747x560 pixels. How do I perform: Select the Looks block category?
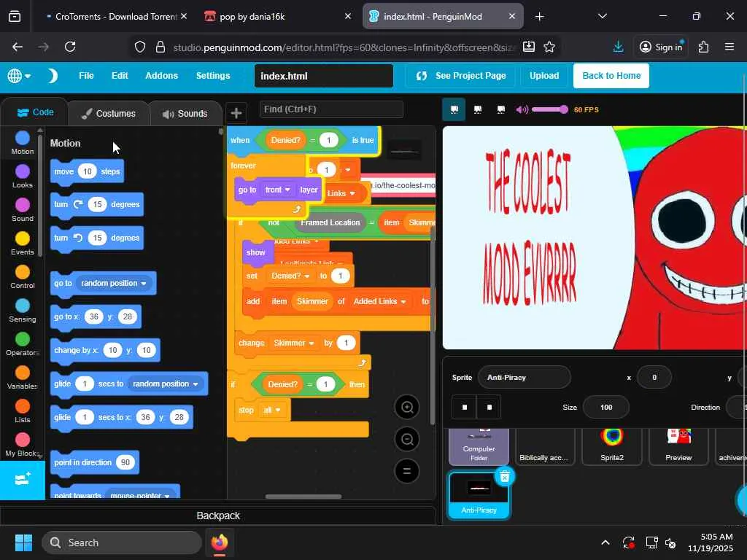tap(23, 176)
